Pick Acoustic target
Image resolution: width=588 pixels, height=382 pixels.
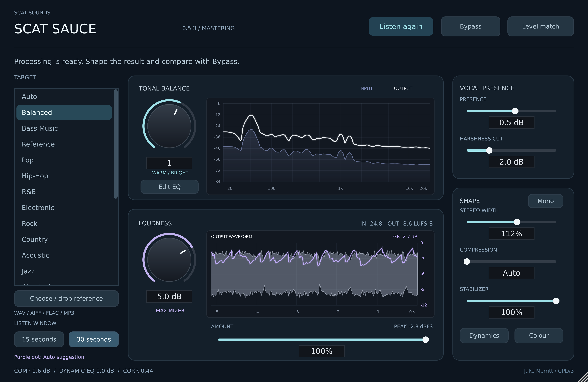pyautogui.click(x=64, y=255)
